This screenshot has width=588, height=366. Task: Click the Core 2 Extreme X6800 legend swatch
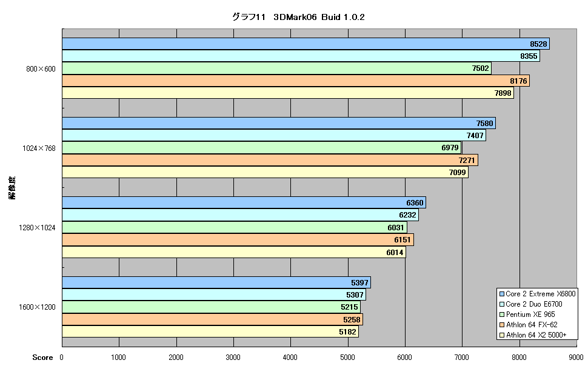tap(502, 294)
